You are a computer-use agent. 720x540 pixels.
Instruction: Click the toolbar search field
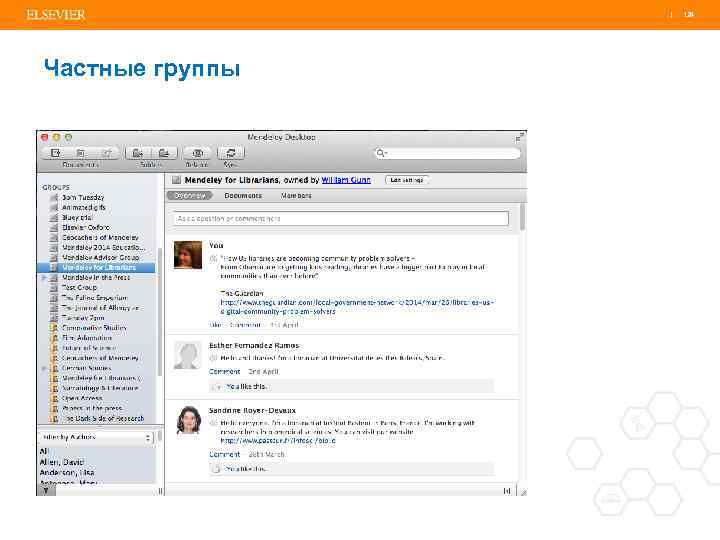pos(448,153)
